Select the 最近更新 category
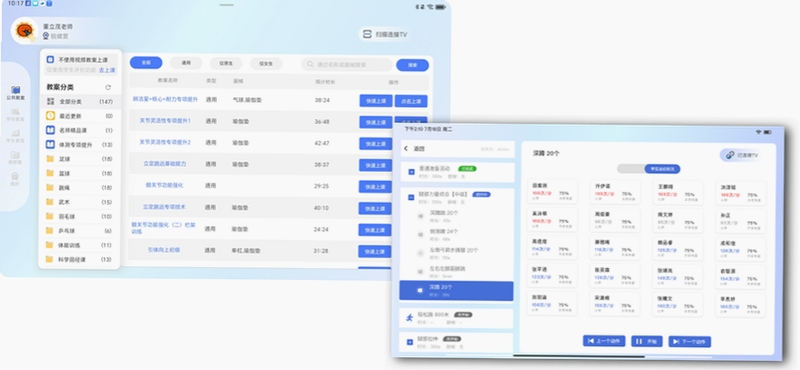 click(x=80, y=116)
